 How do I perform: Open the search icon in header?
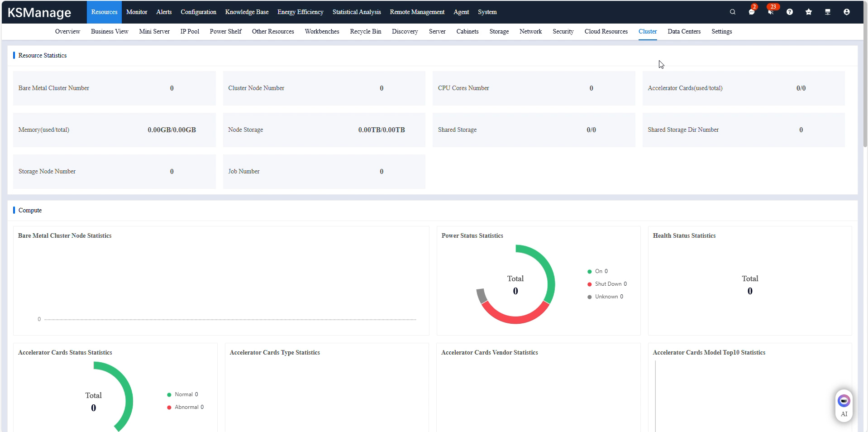click(732, 12)
